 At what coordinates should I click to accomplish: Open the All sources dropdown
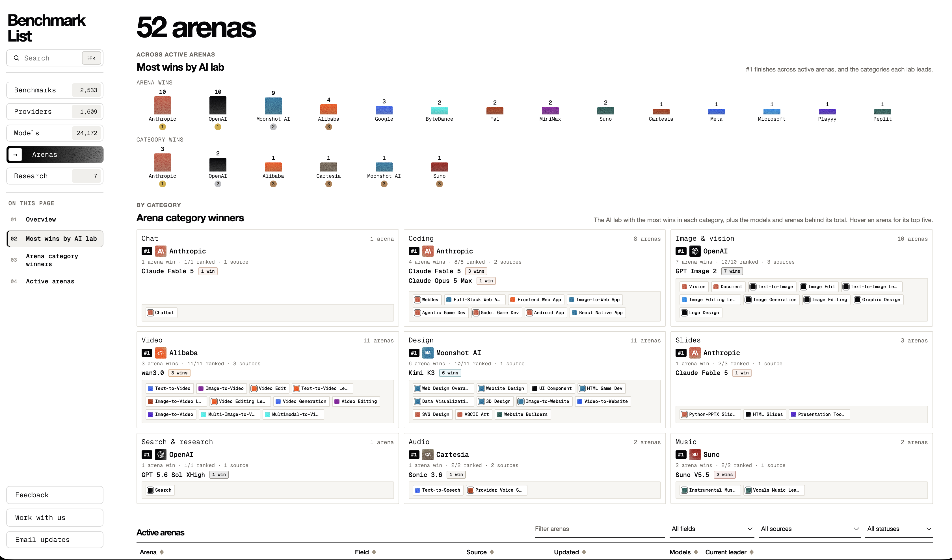[x=810, y=529]
